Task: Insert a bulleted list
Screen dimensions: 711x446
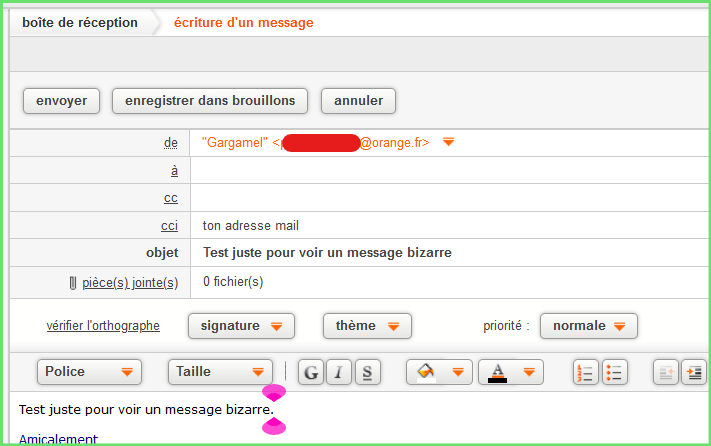Action: click(x=614, y=372)
